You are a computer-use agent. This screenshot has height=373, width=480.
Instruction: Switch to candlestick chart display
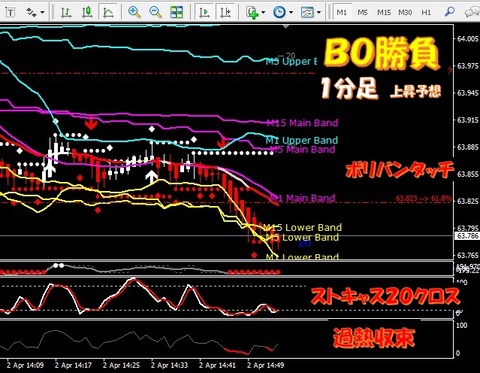coord(87,13)
